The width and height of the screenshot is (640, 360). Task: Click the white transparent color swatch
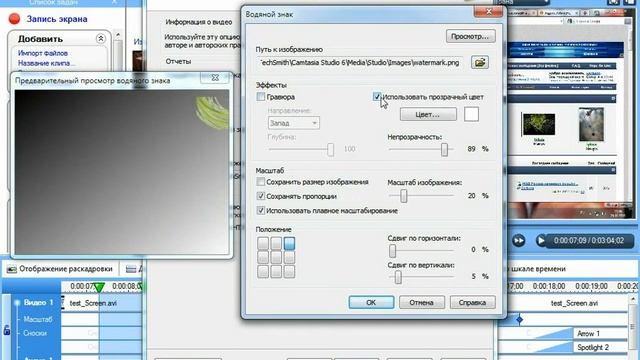[x=471, y=114]
